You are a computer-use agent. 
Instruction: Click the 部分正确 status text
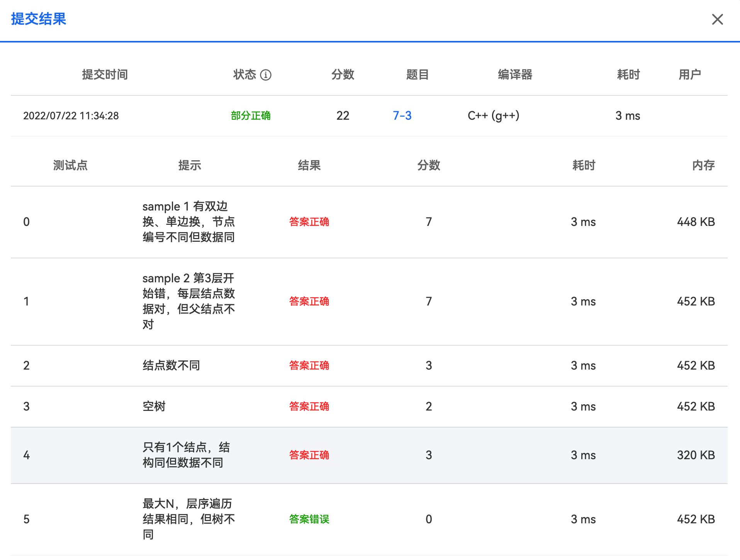coord(251,115)
